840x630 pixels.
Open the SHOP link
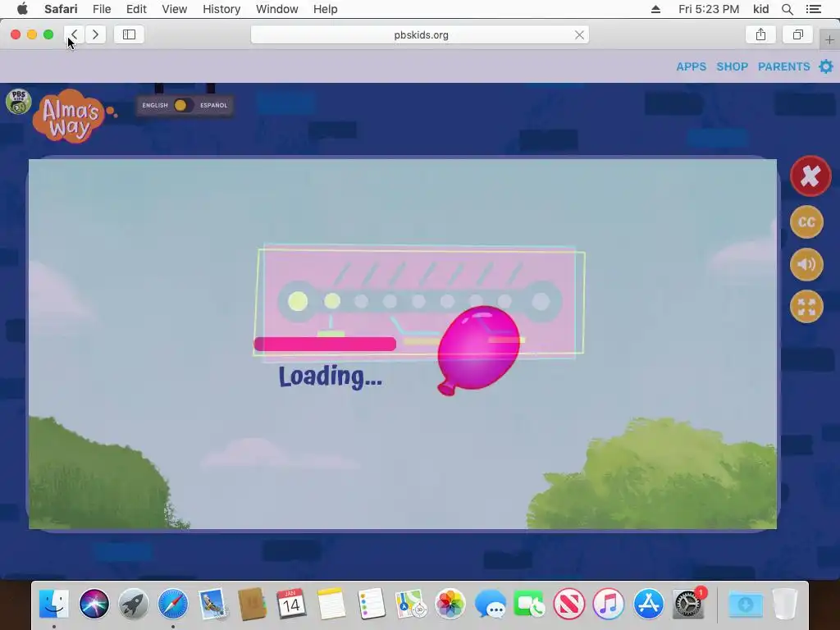[732, 66]
